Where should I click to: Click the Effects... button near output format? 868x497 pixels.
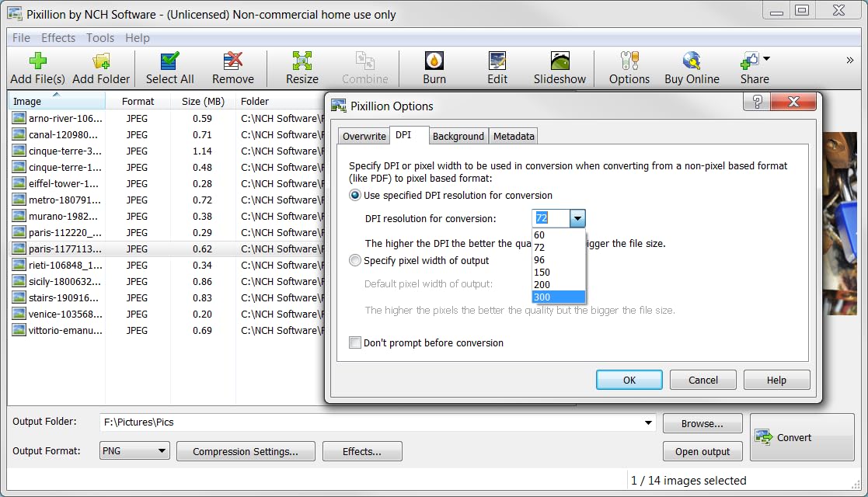tap(362, 452)
